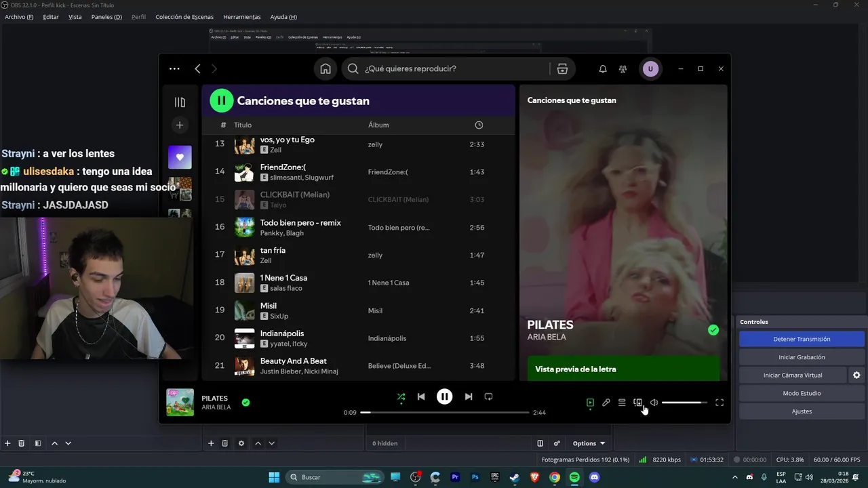This screenshot has width=868, height=488.
Task: Open virtual camera gear settings in OBS
Action: (x=856, y=375)
